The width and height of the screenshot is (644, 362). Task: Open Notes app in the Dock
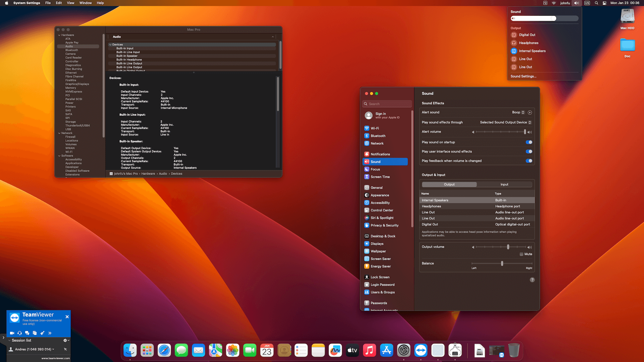318,351
